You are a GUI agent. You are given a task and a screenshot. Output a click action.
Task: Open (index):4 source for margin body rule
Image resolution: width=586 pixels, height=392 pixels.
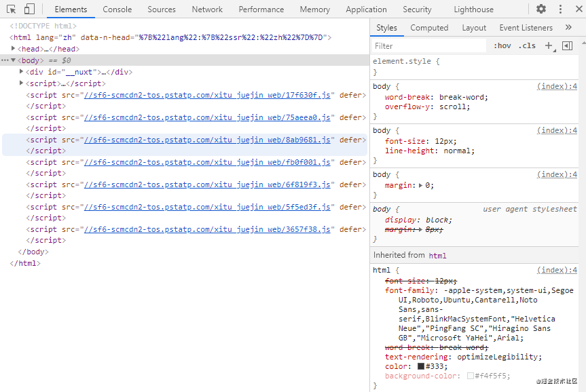click(557, 174)
